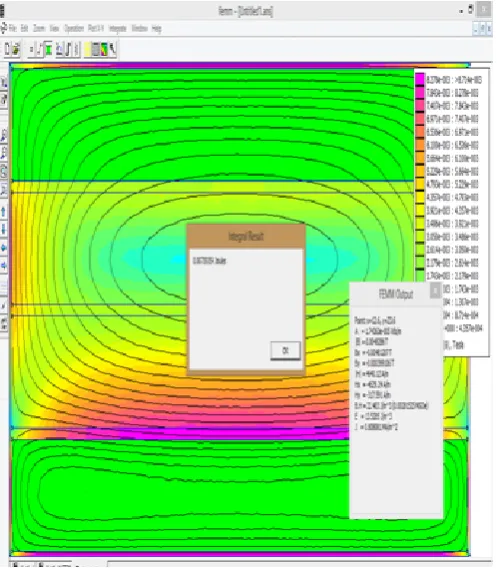497x569 pixels.
Task: Close the inner document window
Action: (x=489, y=29)
